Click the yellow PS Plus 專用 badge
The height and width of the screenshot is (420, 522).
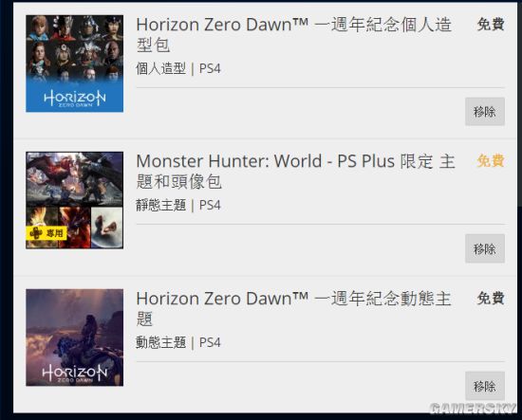click(47, 233)
